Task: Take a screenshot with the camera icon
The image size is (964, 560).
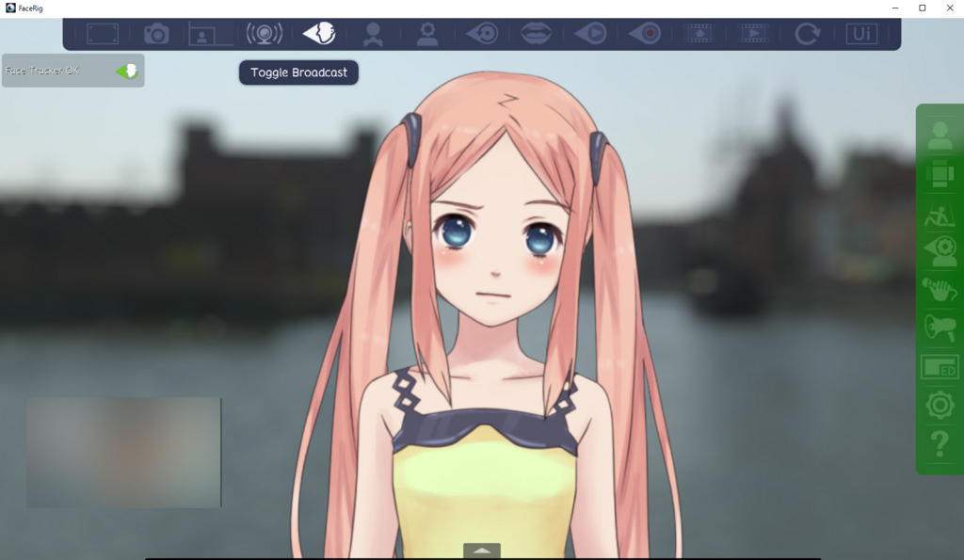Action: pyautogui.click(x=156, y=34)
